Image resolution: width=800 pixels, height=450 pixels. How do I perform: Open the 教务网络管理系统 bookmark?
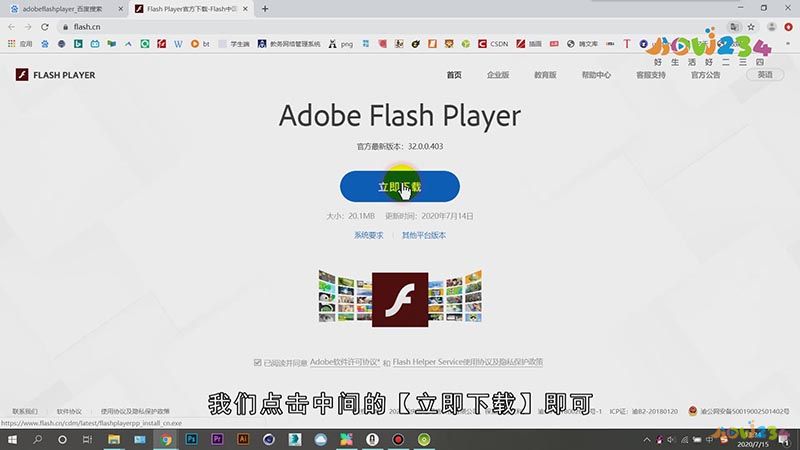click(289, 44)
